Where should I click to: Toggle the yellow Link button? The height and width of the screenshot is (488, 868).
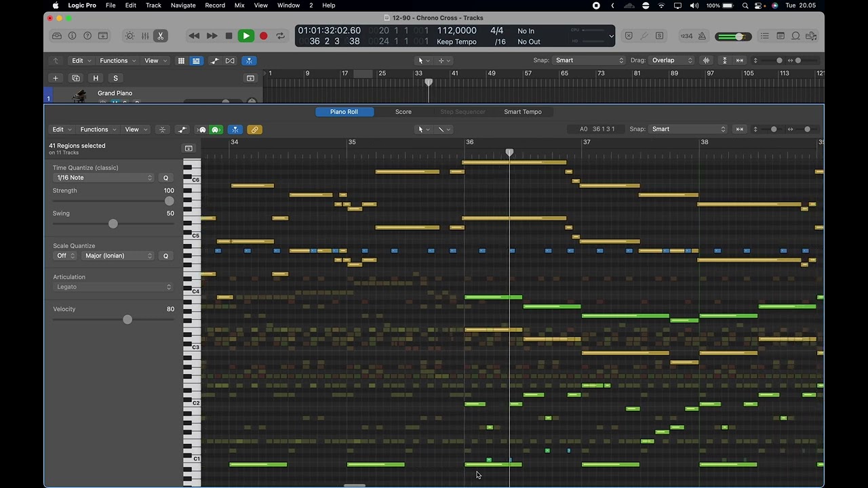tap(254, 129)
